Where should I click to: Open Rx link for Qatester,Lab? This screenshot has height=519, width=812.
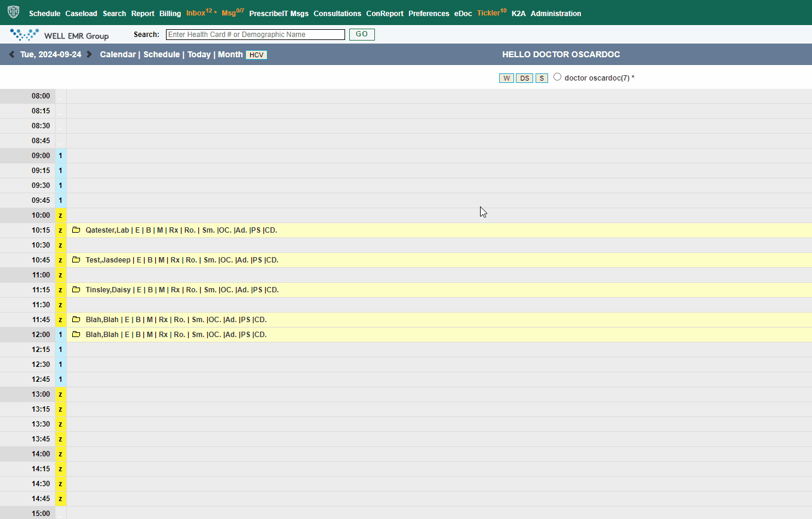point(174,230)
